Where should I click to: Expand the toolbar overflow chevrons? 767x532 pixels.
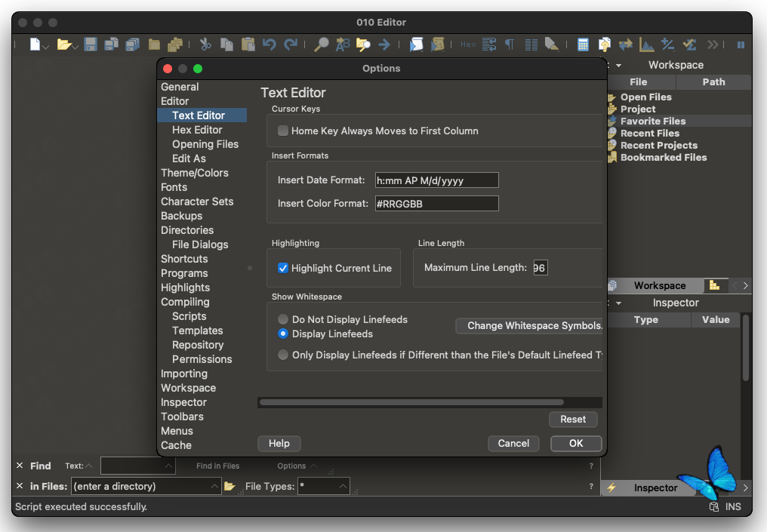click(713, 45)
